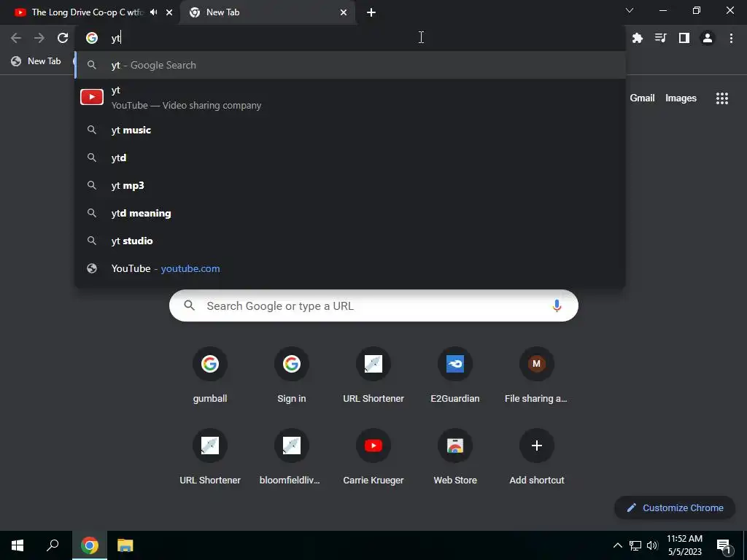
Task: Open the volume control in system tray
Action: 652,545
